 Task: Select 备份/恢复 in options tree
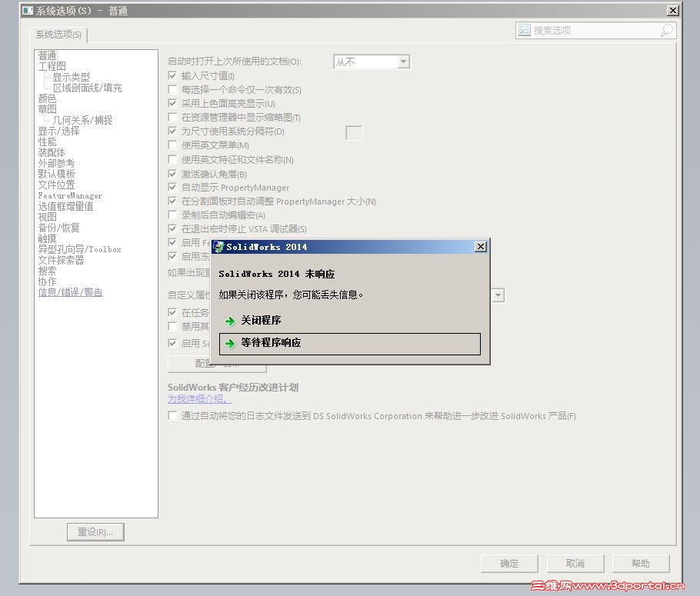click(x=59, y=228)
